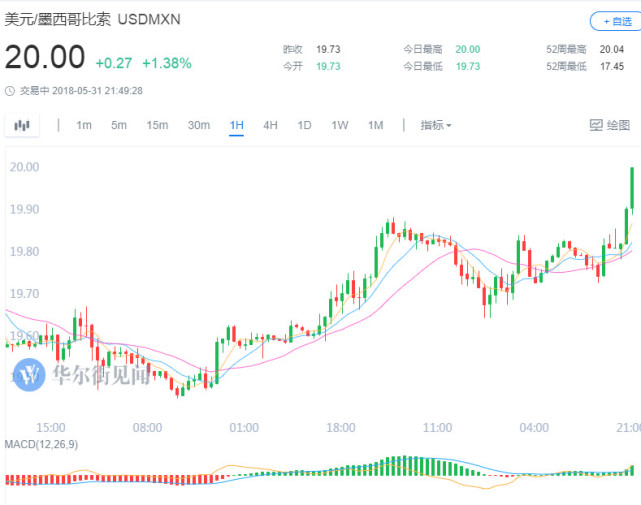Image resolution: width=641 pixels, height=505 pixels.
Task: Select the 1H interval tab
Action: 236,125
